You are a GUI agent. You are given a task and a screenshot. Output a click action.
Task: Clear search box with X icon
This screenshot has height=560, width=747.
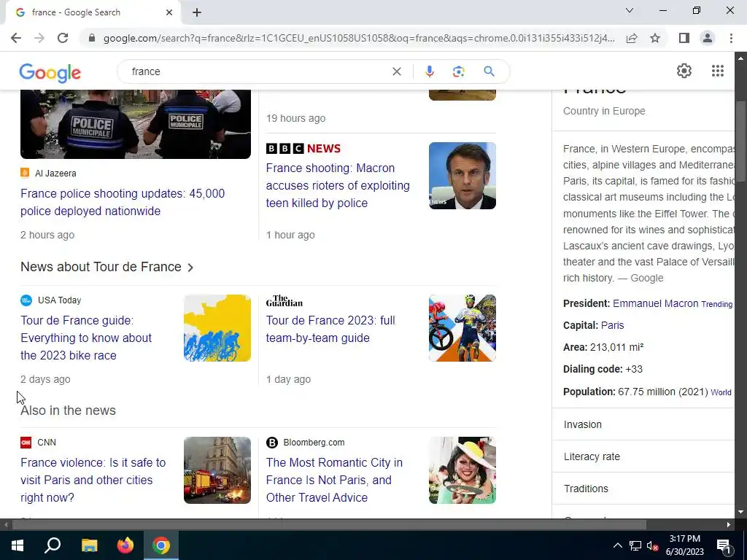[x=396, y=71]
